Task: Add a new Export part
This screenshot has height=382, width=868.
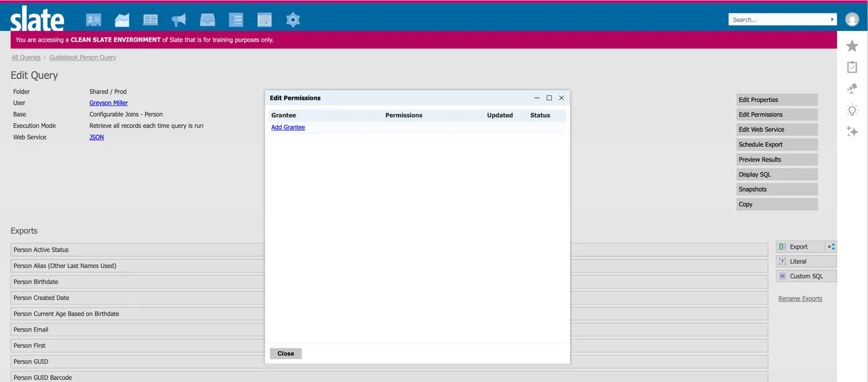Action: pos(800,247)
